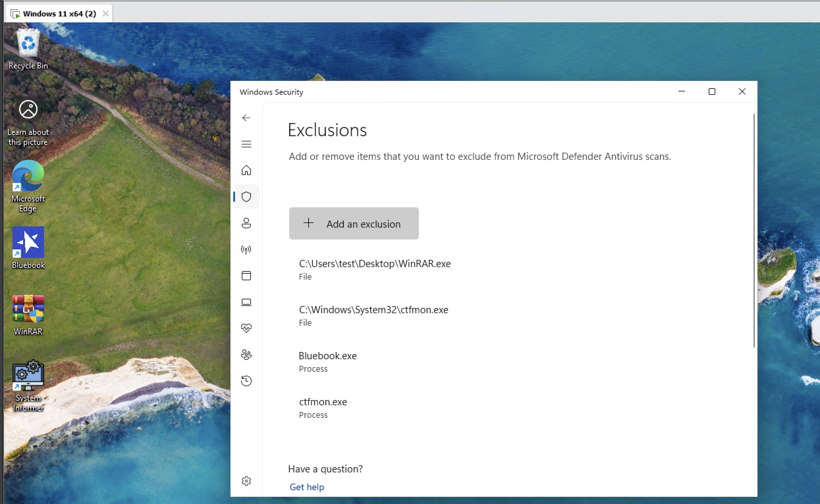Viewport: 820px width, 504px height.
Task: Click the back arrow in Windows Security
Action: (x=246, y=118)
